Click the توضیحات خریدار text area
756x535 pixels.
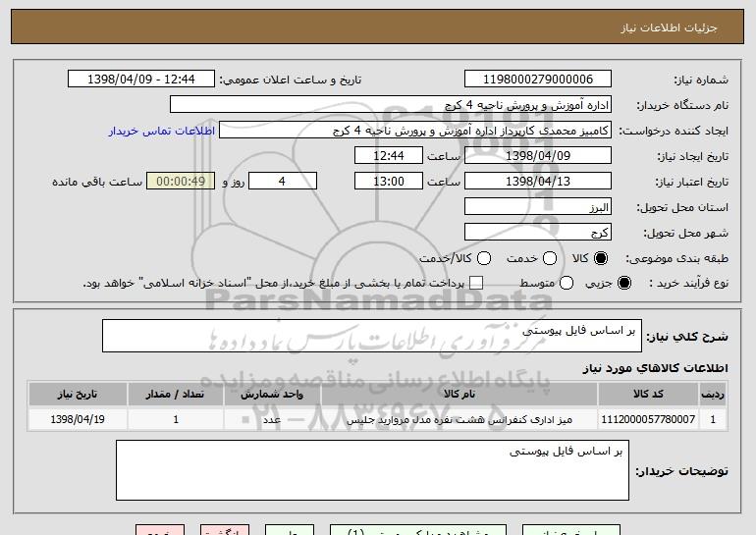(372, 470)
